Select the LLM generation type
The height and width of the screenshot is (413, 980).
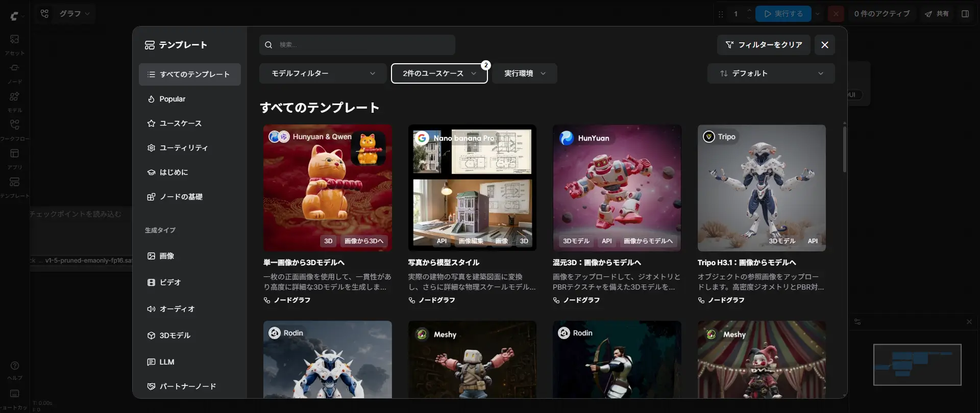click(x=190, y=362)
